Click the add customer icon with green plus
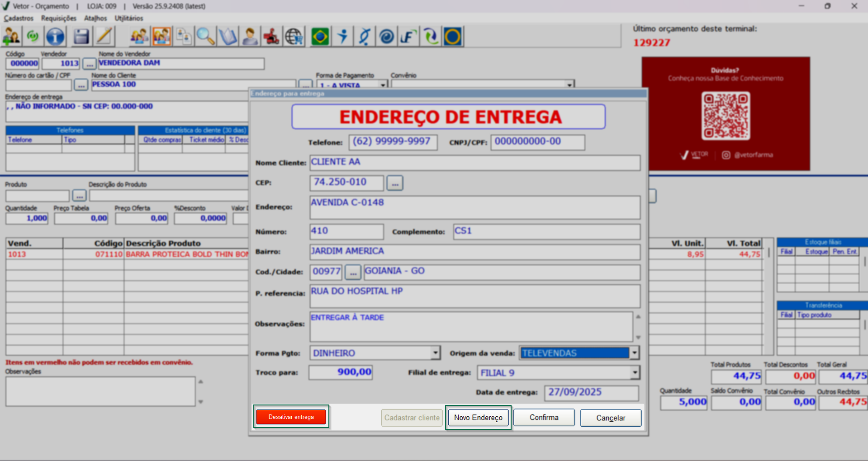The image size is (868, 461). point(11,37)
